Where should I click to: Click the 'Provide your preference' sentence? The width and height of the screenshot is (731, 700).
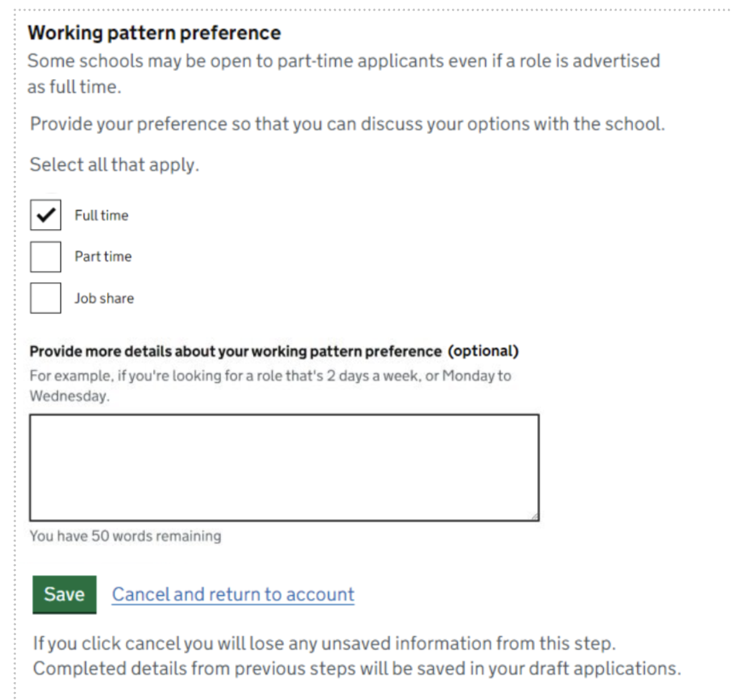347,124
